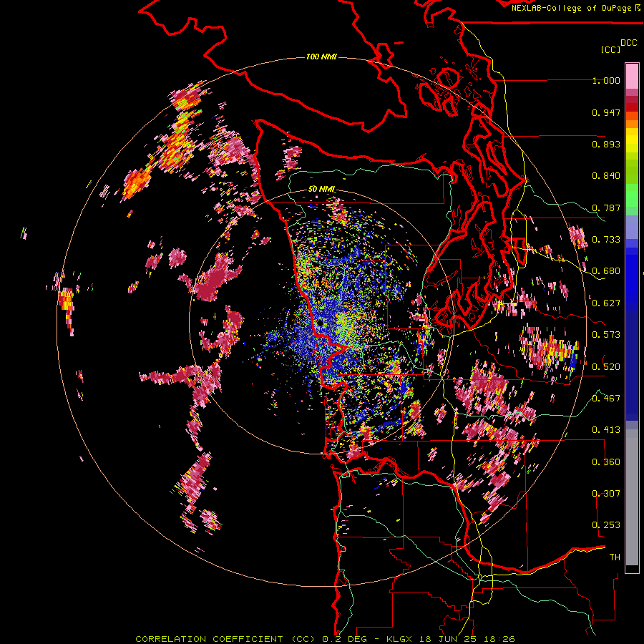
Task: Click the black radar site dot at center
Action: tap(321, 323)
